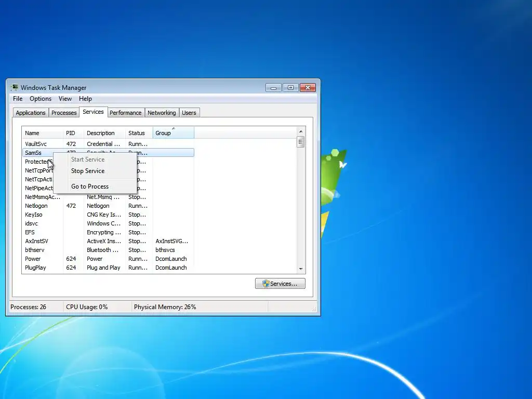This screenshot has height=399, width=532.
Task: Open the Help menu
Action: pos(85,99)
